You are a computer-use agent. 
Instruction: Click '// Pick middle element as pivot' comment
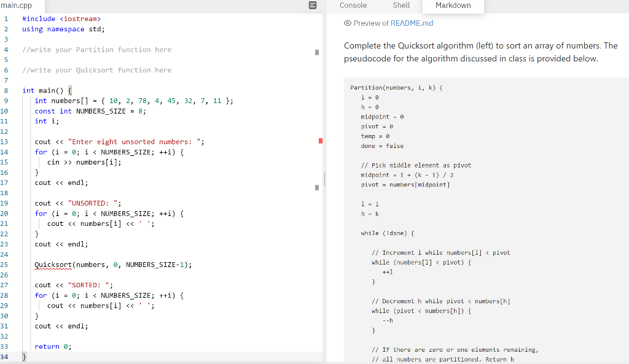[x=416, y=165]
